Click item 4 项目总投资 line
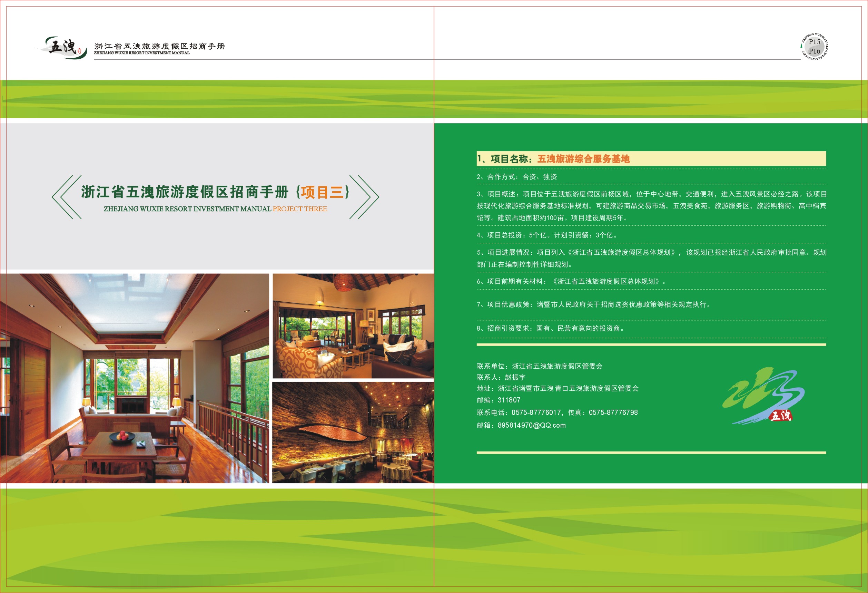The width and height of the screenshot is (868, 593). click(x=547, y=235)
